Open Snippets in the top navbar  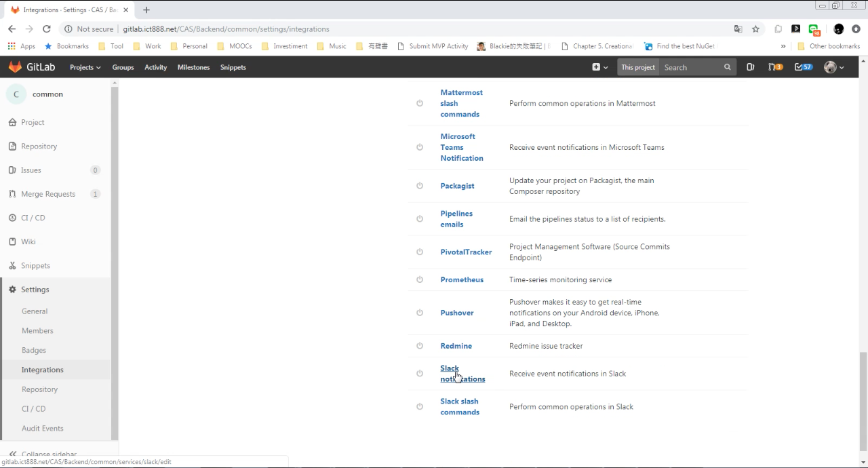233,67
